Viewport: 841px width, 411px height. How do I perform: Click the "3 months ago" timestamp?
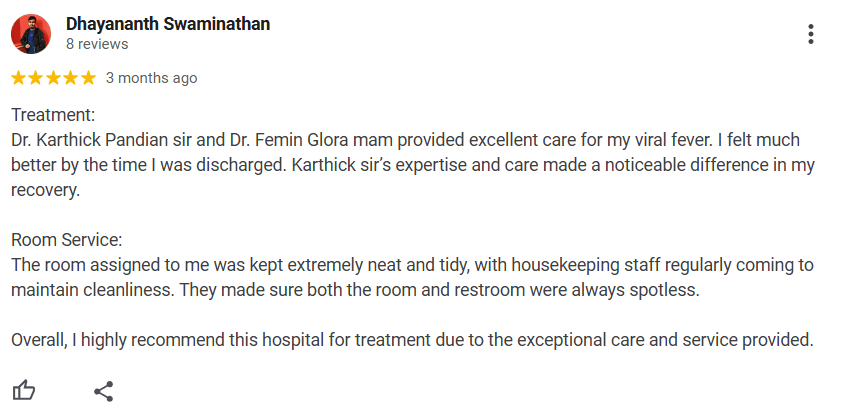pos(151,78)
